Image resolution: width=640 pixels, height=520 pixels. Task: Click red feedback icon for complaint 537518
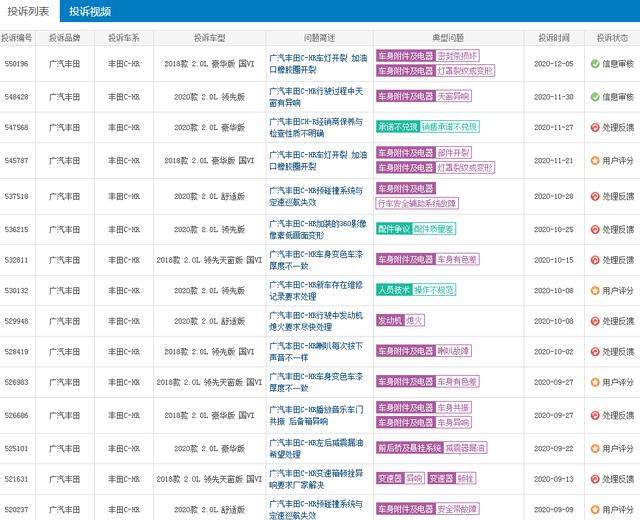[x=595, y=196]
